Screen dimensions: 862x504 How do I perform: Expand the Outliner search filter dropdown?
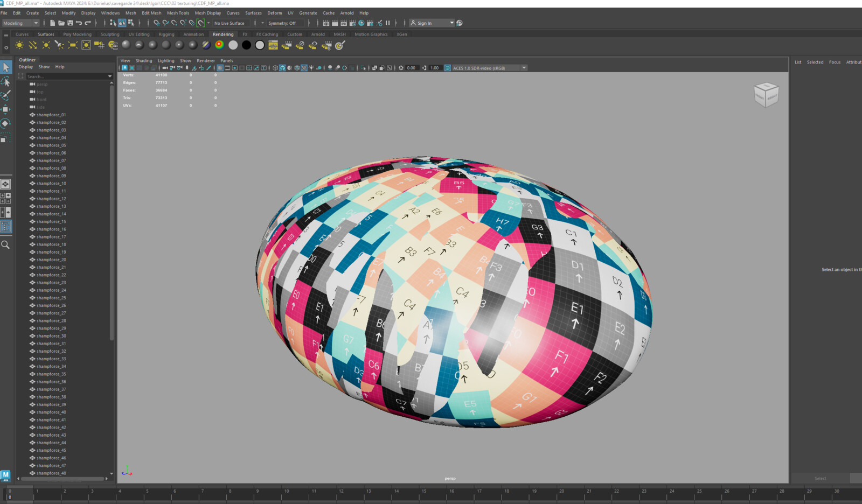pos(110,76)
